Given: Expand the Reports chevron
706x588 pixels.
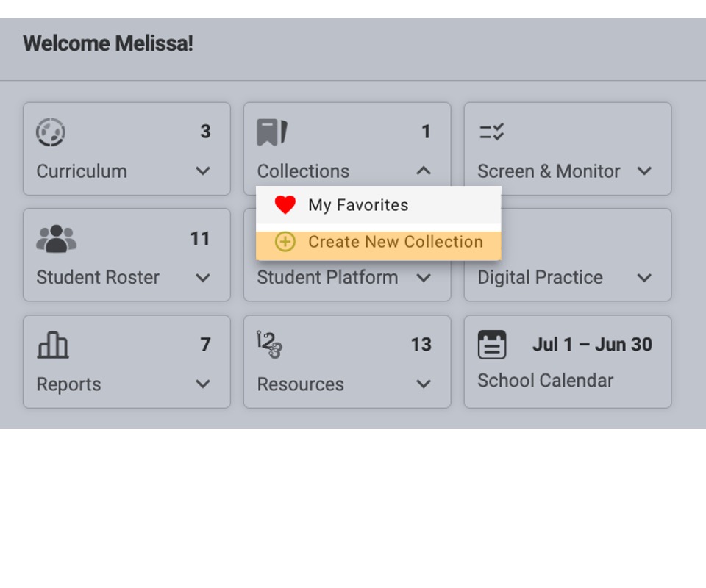Looking at the screenshot, I should click(203, 384).
